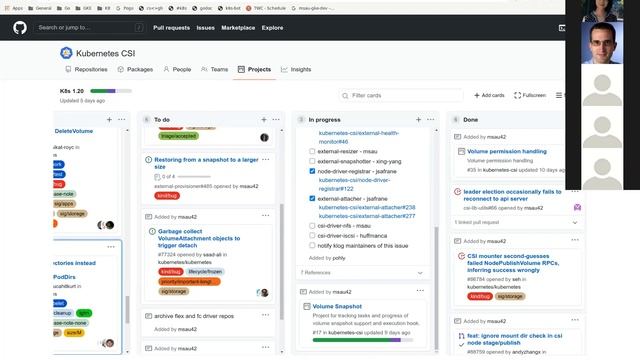Open Marketplace in top navigation

(x=238, y=28)
